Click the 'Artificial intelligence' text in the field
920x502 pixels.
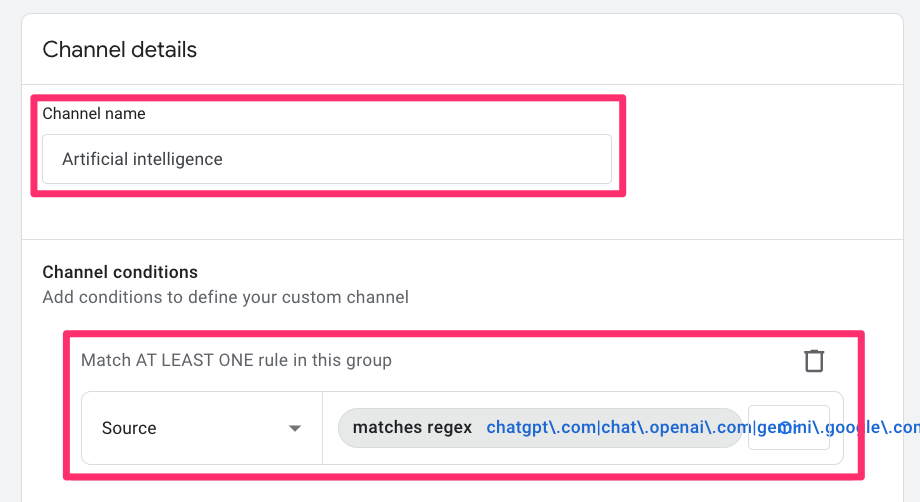tap(142, 159)
